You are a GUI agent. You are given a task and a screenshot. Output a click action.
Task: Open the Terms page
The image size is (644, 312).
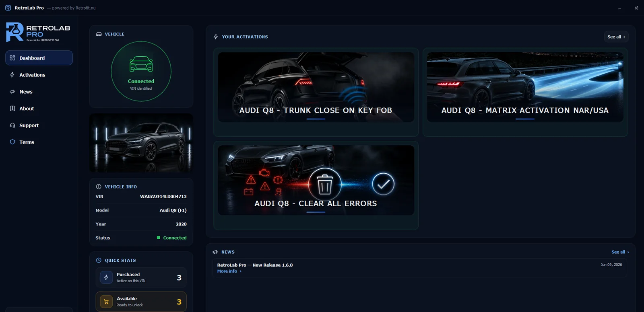pyautogui.click(x=39, y=142)
